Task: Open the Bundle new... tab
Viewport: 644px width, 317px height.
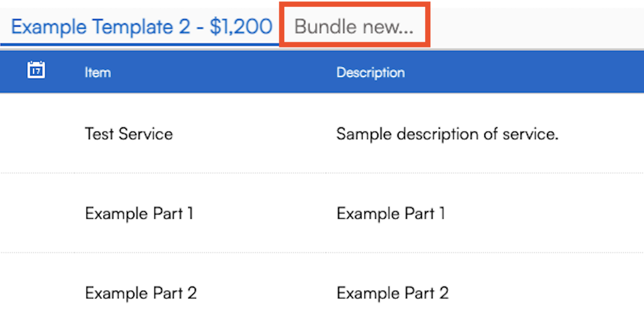Action: [354, 27]
